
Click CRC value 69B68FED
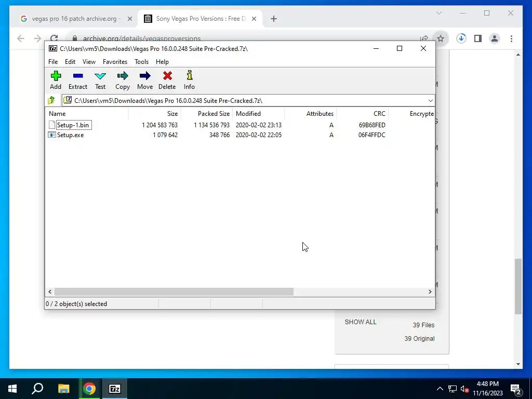pos(372,125)
